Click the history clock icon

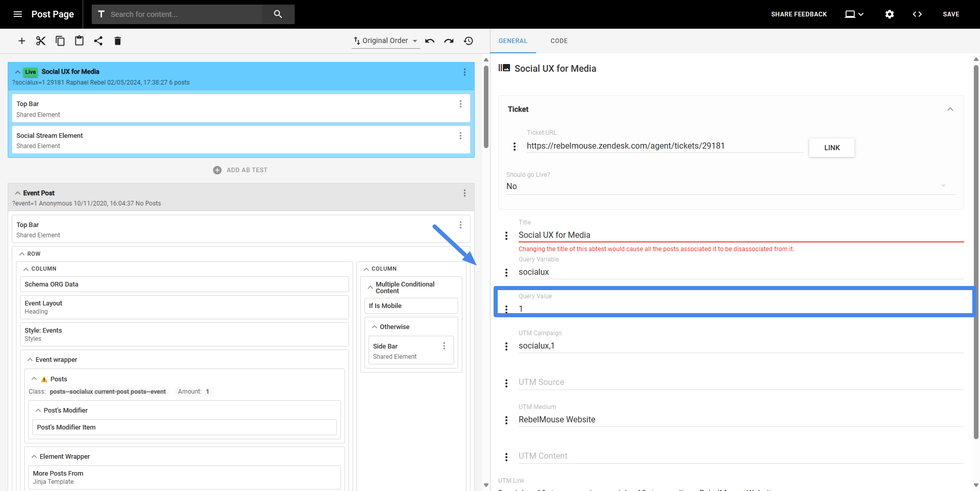click(x=468, y=41)
